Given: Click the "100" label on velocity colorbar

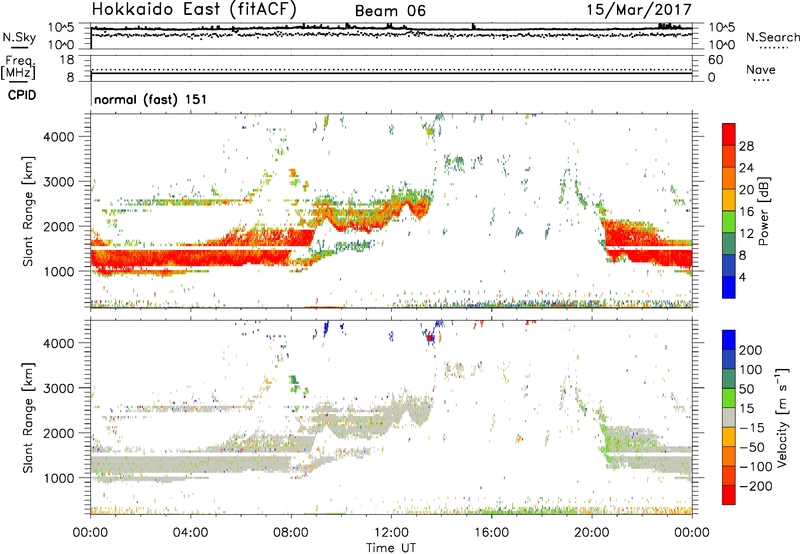Looking at the screenshot, I should tap(751, 370).
